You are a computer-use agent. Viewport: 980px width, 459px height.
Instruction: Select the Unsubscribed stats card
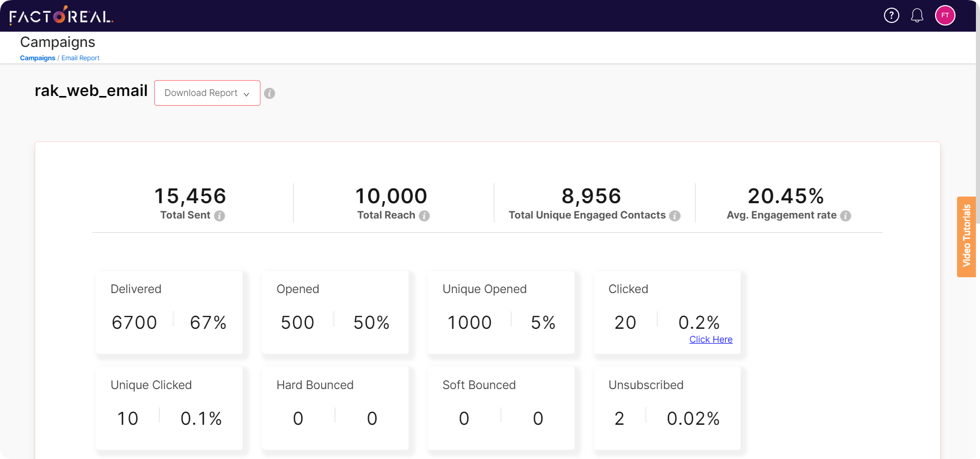(667, 408)
